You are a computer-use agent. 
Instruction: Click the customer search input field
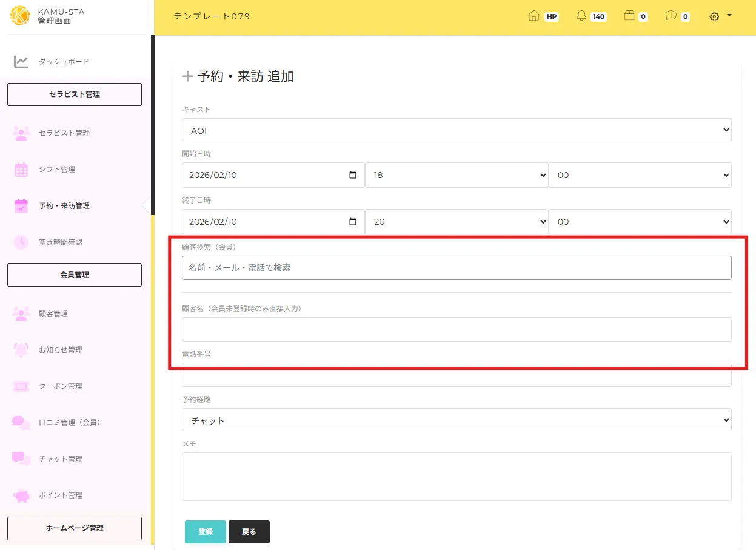tap(456, 268)
